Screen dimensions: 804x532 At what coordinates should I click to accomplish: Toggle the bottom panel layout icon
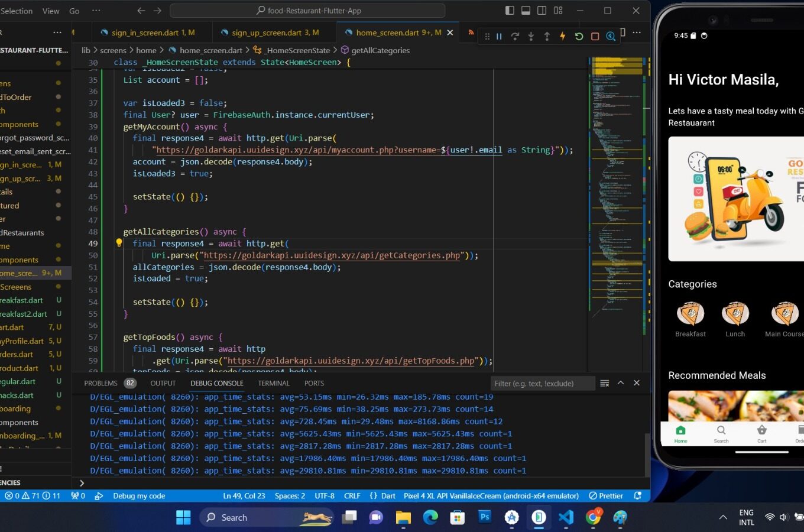(526, 11)
